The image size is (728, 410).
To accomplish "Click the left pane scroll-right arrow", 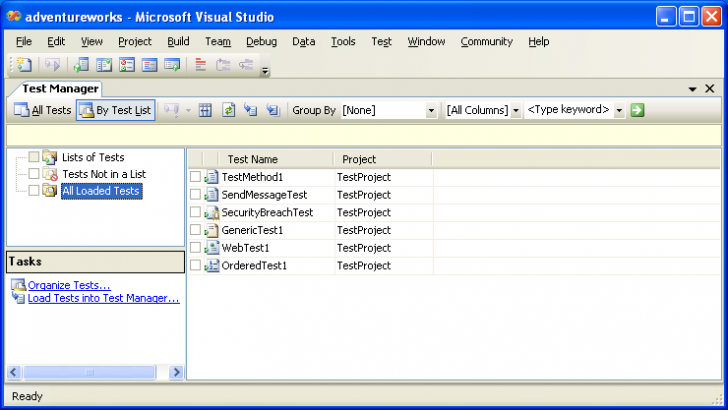I will [176, 372].
